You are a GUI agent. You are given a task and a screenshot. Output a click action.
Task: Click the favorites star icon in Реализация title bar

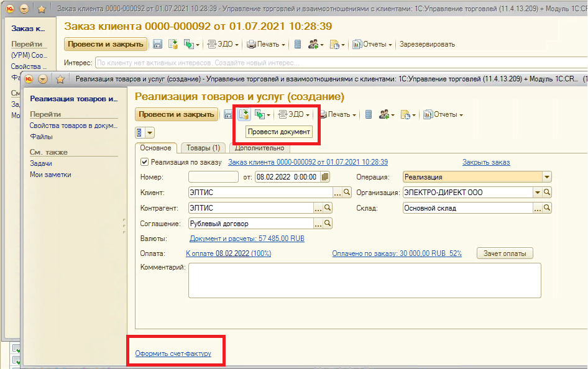pos(61,79)
